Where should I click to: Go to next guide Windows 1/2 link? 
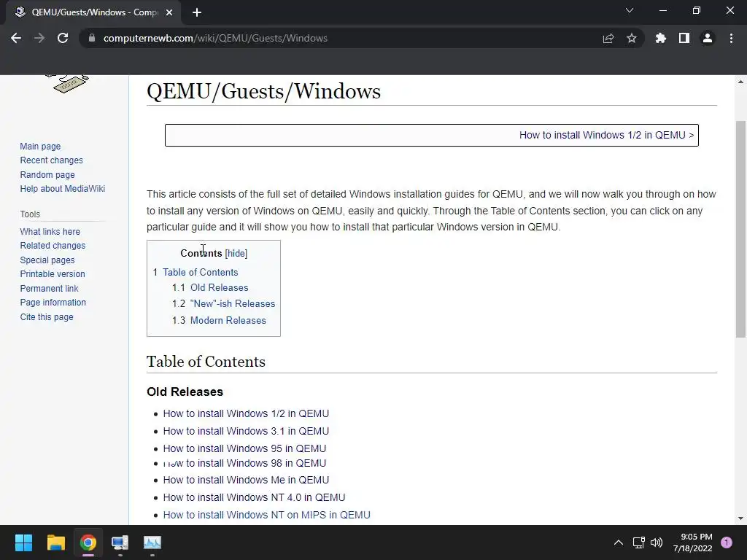[602, 135]
